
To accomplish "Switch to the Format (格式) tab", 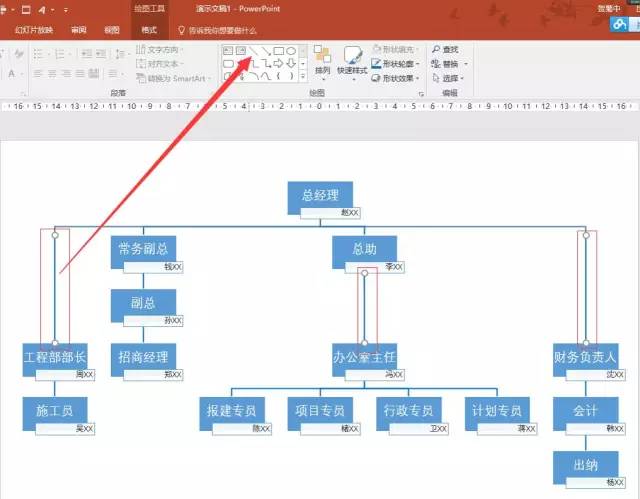I will click(x=149, y=30).
